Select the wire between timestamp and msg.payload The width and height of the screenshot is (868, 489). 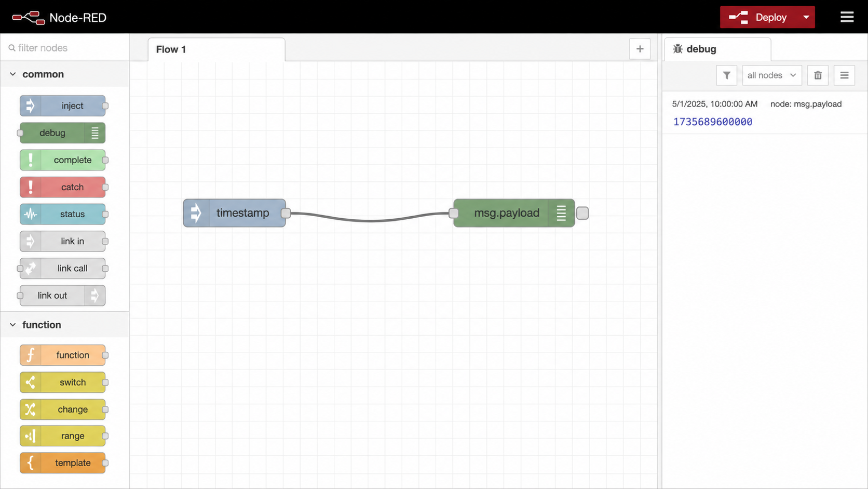370,220
